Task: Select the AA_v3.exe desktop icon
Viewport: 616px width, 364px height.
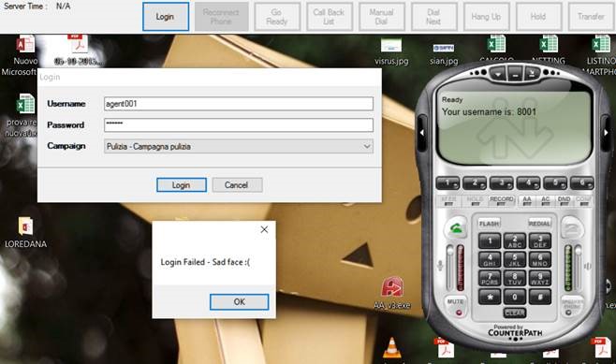Action: (x=392, y=293)
